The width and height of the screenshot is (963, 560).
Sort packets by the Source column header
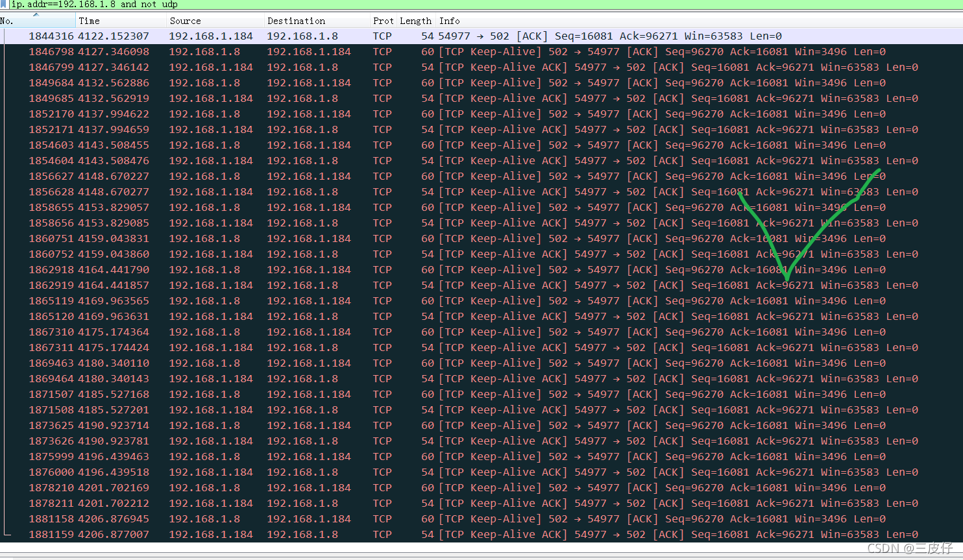[x=215, y=21]
